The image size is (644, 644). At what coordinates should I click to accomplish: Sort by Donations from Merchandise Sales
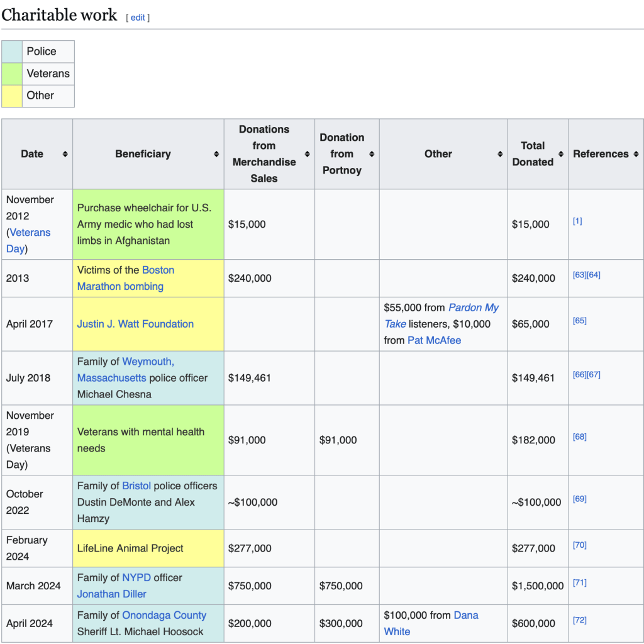click(307, 154)
